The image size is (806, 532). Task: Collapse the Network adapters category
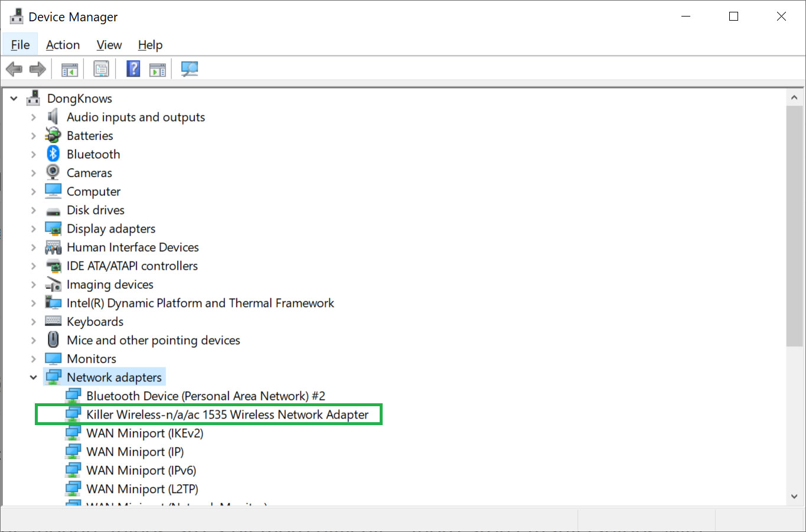[34, 378]
